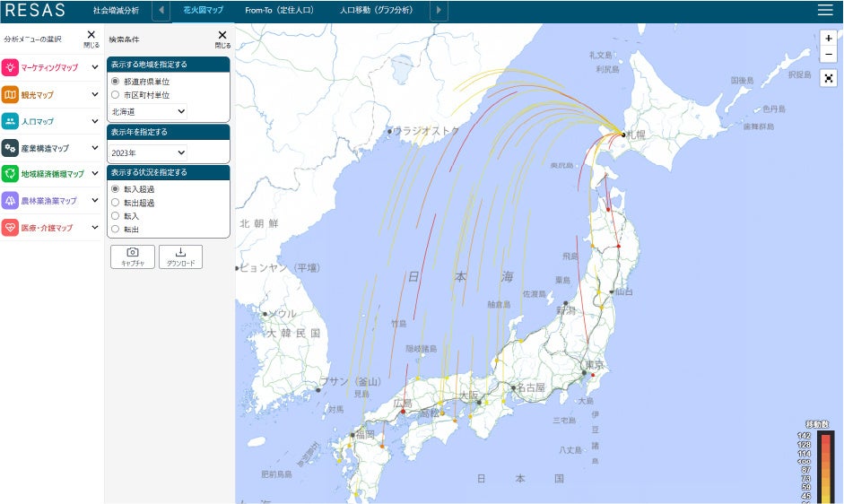
Task: Switch to From-To（定住人口） tab
Action: 279,10
